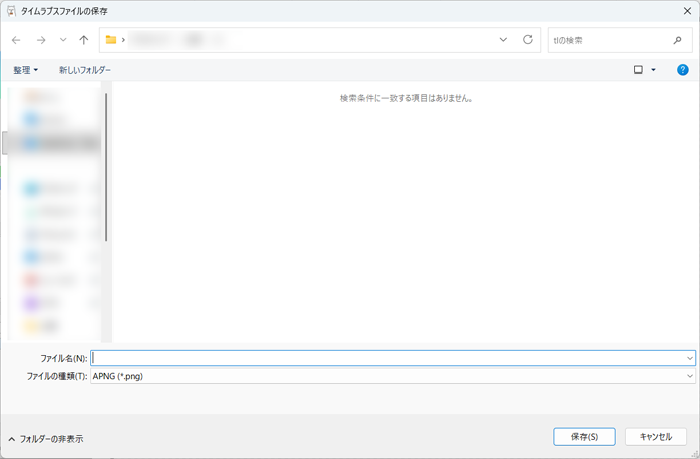Click the folder icon in address bar

click(111, 40)
